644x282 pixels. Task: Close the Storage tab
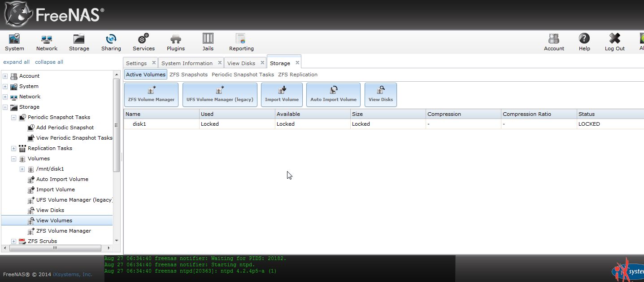click(297, 63)
